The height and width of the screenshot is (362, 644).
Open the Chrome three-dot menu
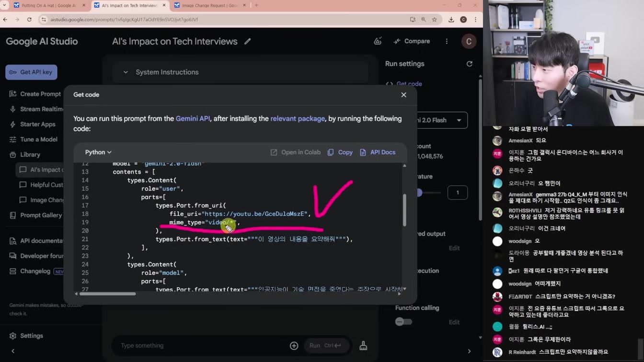click(x=475, y=20)
